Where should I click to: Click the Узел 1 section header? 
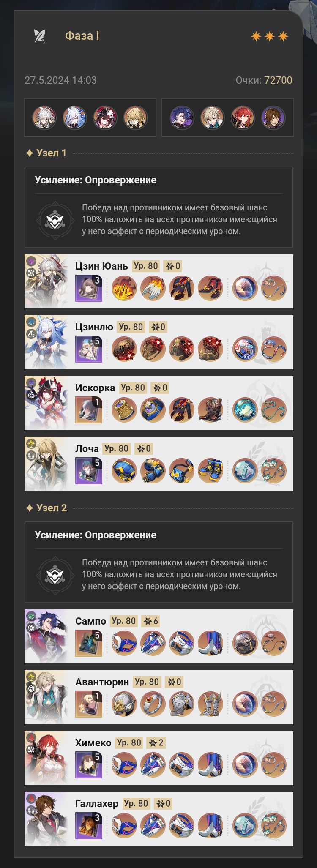coord(46,153)
